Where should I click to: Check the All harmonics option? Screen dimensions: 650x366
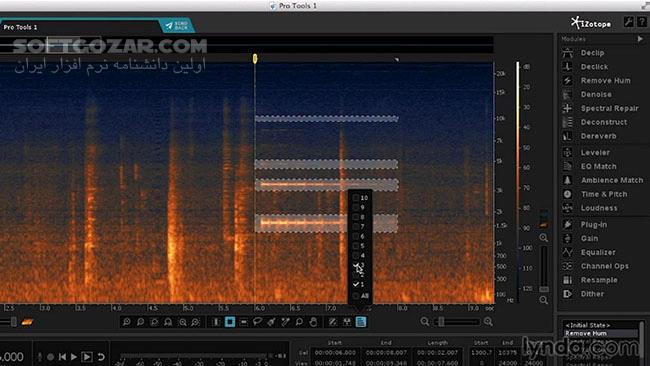click(x=356, y=296)
